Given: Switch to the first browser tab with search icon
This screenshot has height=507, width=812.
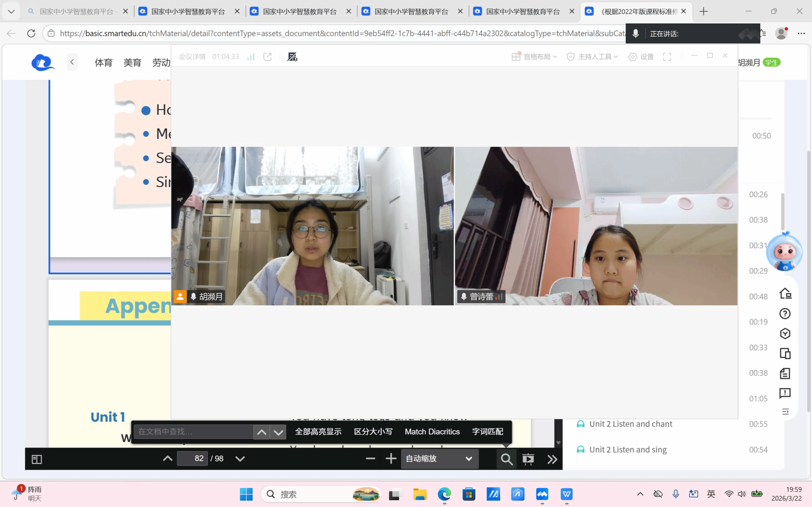Looking at the screenshot, I should coord(77,11).
